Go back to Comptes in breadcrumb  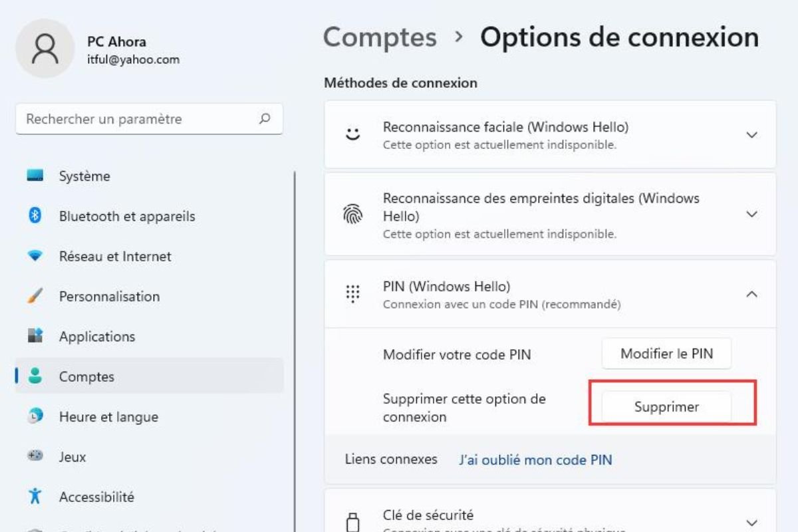pyautogui.click(x=380, y=37)
